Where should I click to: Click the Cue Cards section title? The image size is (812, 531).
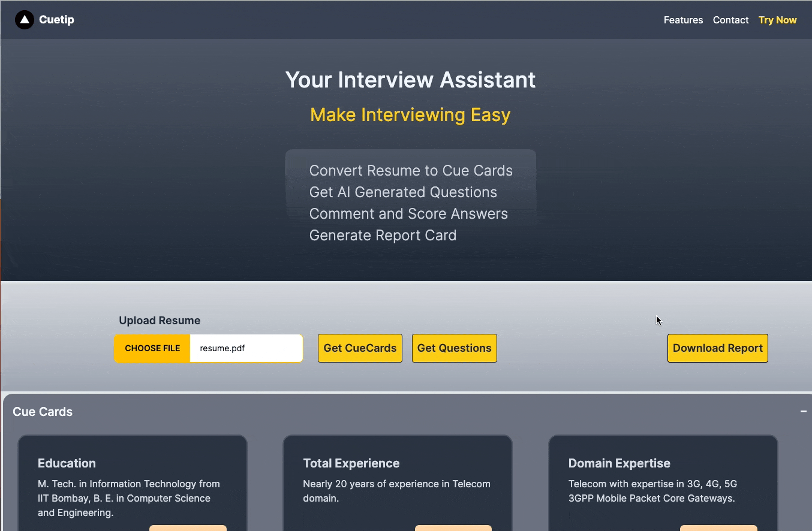pyautogui.click(x=43, y=412)
